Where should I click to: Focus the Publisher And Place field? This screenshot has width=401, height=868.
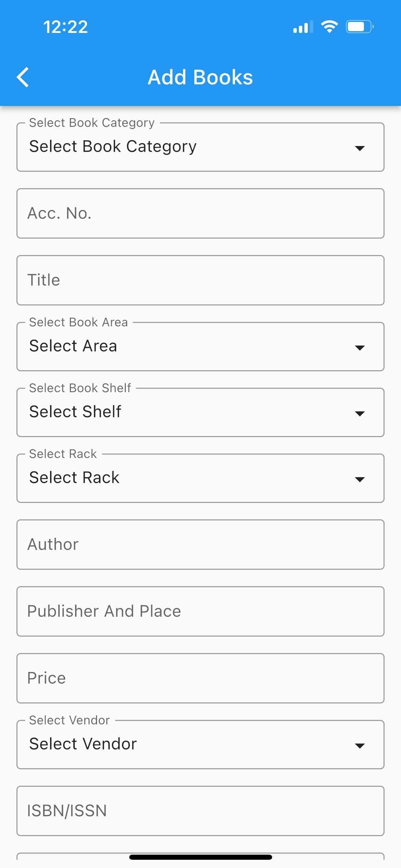(200, 611)
